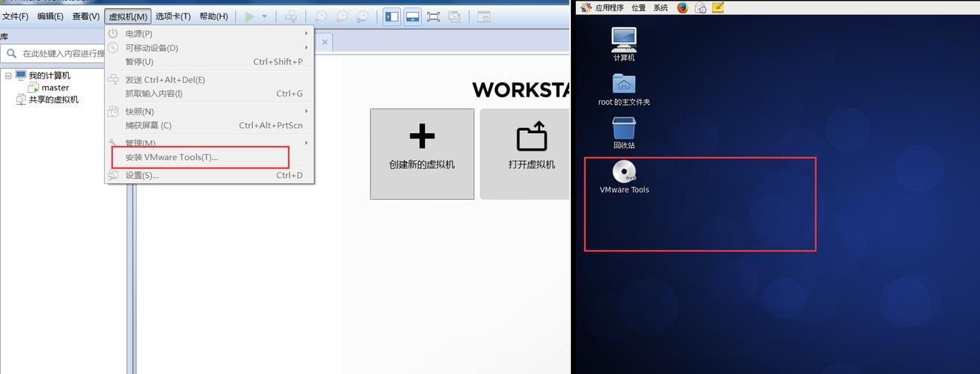Open the 可移动设备(D) submenu

209,48
